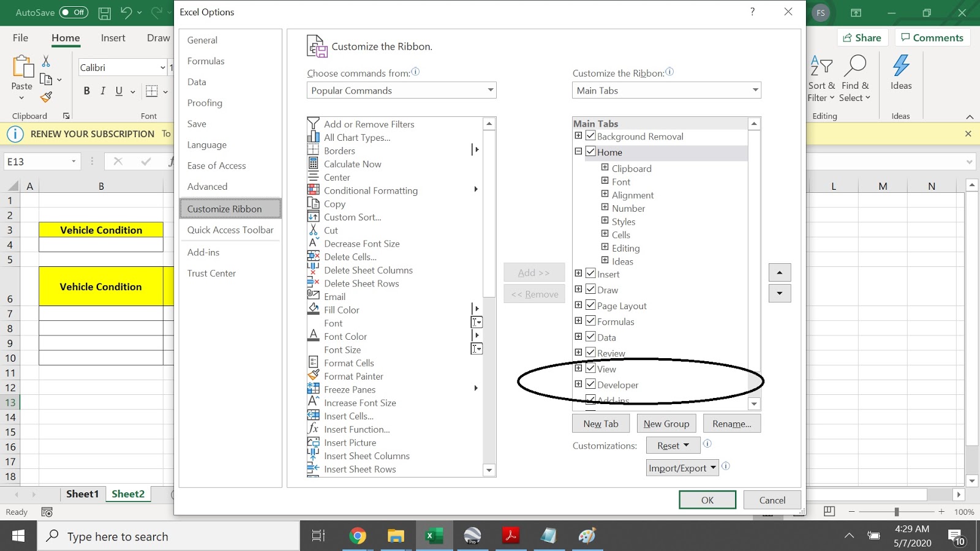Image resolution: width=980 pixels, height=551 pixels.
Task: Select the Delete Sheet Rows command
Action: pos(361,283)
